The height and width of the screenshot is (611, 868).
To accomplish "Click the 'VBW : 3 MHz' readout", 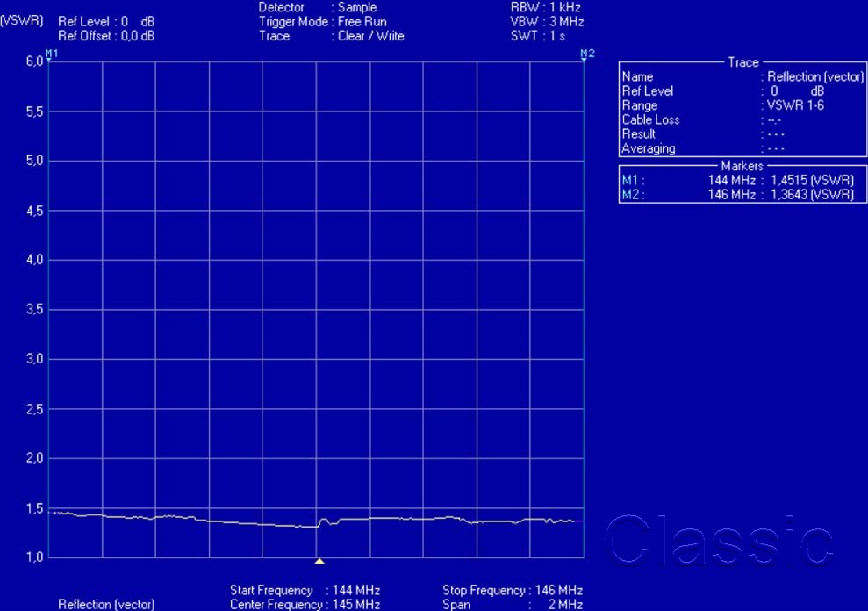I will click(x=547, y=22).
